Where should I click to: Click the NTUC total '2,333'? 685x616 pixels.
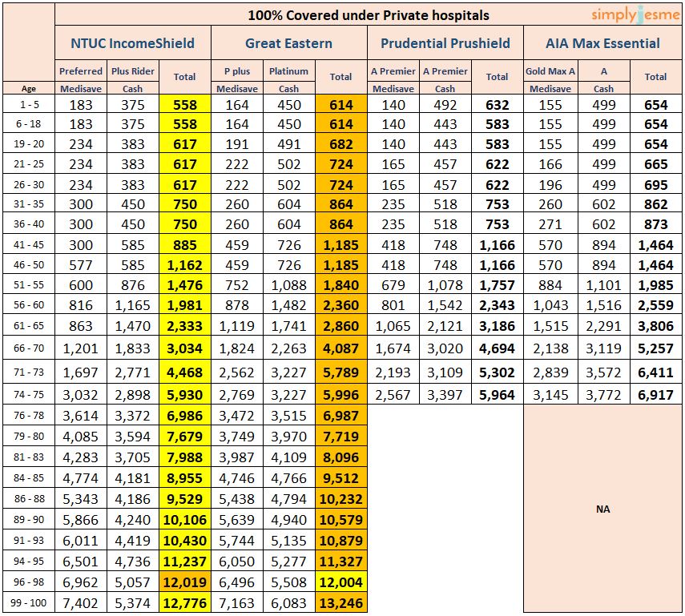(x=185, y=326)
